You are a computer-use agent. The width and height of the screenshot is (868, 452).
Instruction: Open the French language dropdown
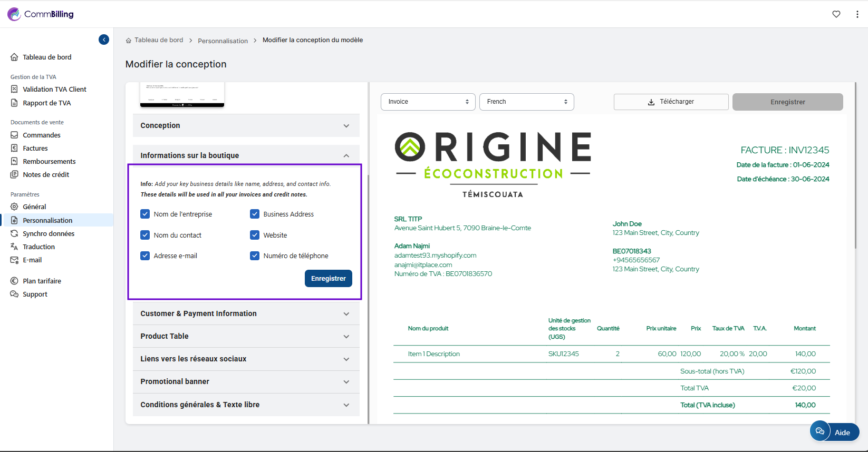[x=526, y=102]
